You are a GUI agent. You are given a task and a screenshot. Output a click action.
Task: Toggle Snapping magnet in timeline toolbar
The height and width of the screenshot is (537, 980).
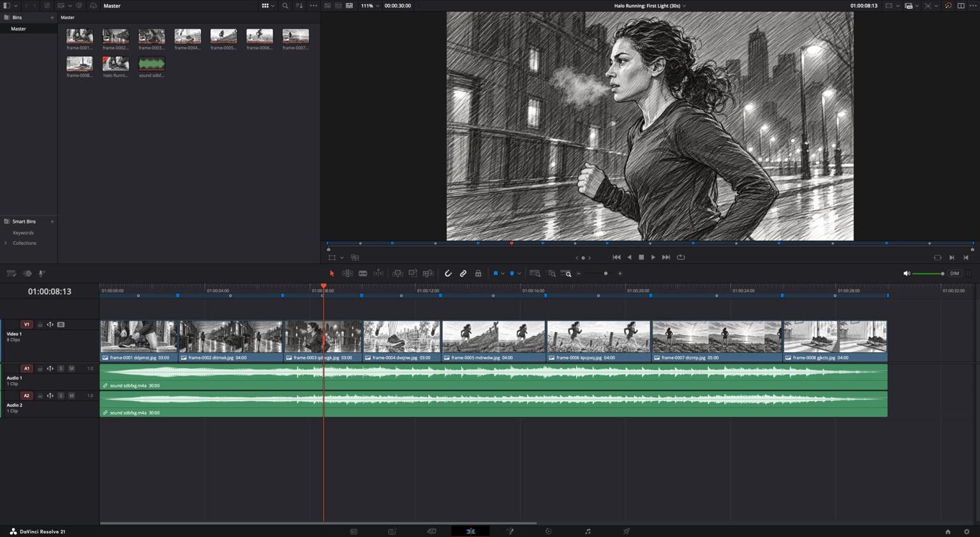(448, 274)
